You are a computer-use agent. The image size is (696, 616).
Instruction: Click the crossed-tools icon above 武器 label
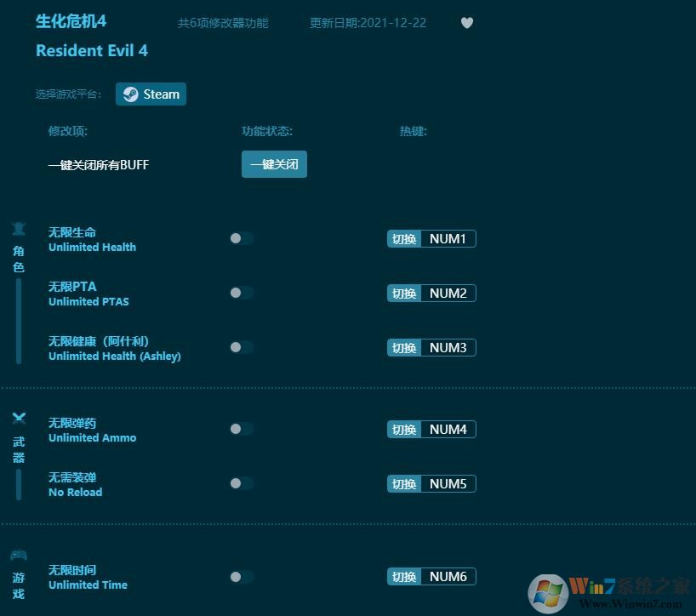tap(19, 419)
